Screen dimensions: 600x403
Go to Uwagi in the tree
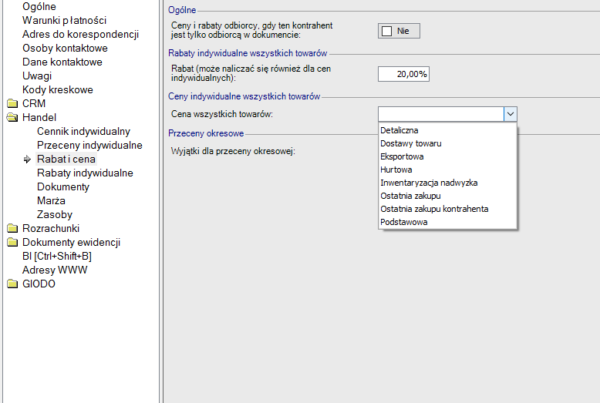click(37, 76)
